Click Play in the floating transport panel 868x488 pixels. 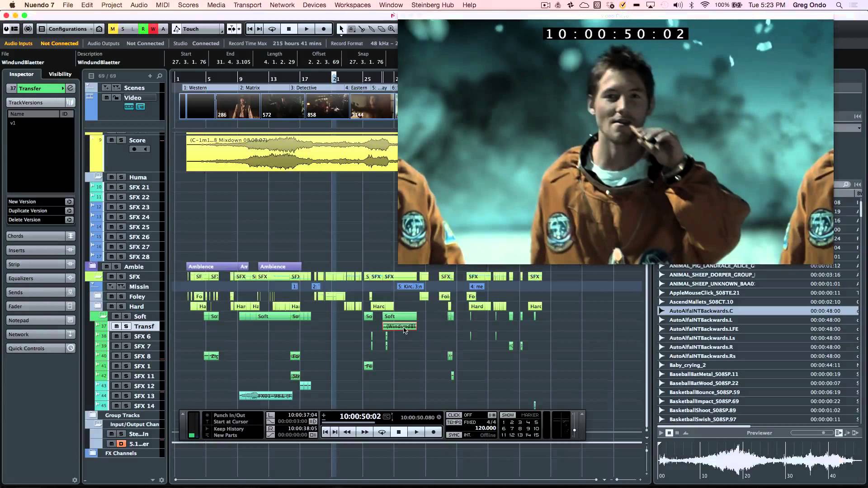(416, 432)
